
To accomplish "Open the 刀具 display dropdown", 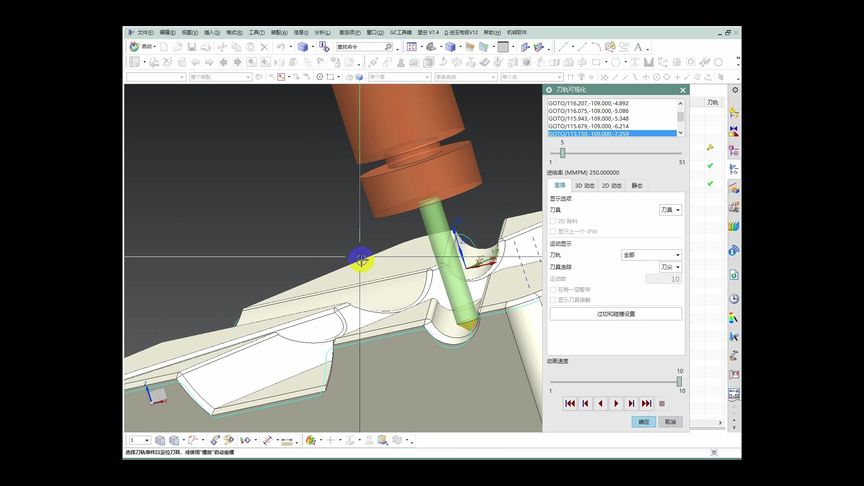I will (x=670, y=210).
